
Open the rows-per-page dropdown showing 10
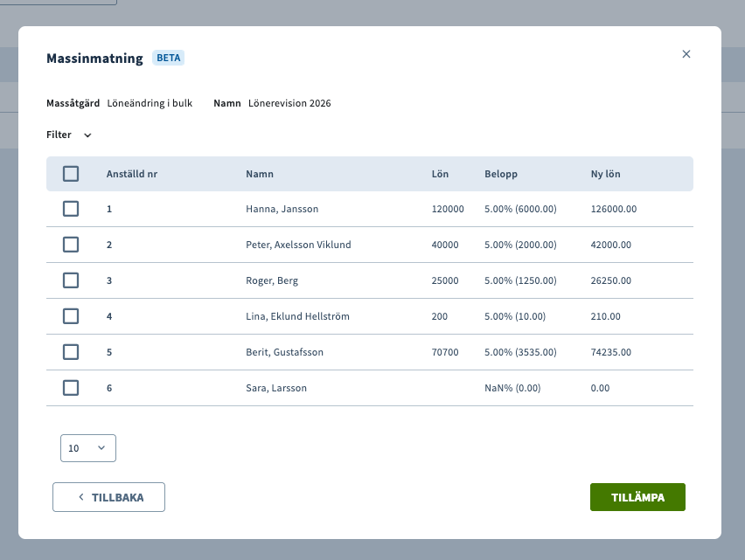(x=88, y=448)
